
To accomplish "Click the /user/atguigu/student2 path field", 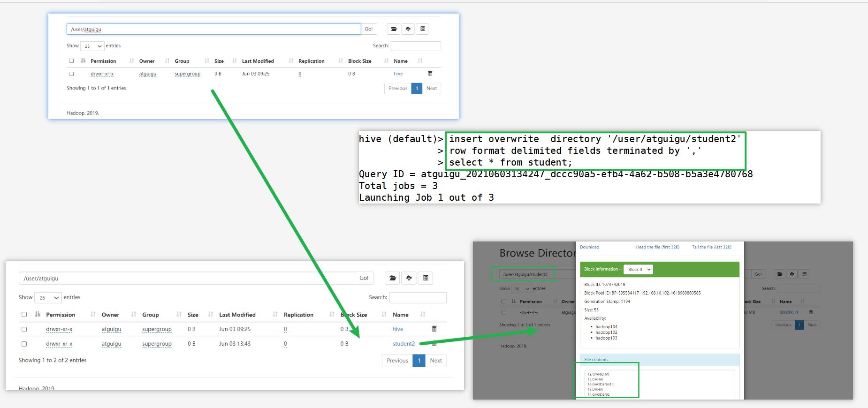I will tap(538, 274).
